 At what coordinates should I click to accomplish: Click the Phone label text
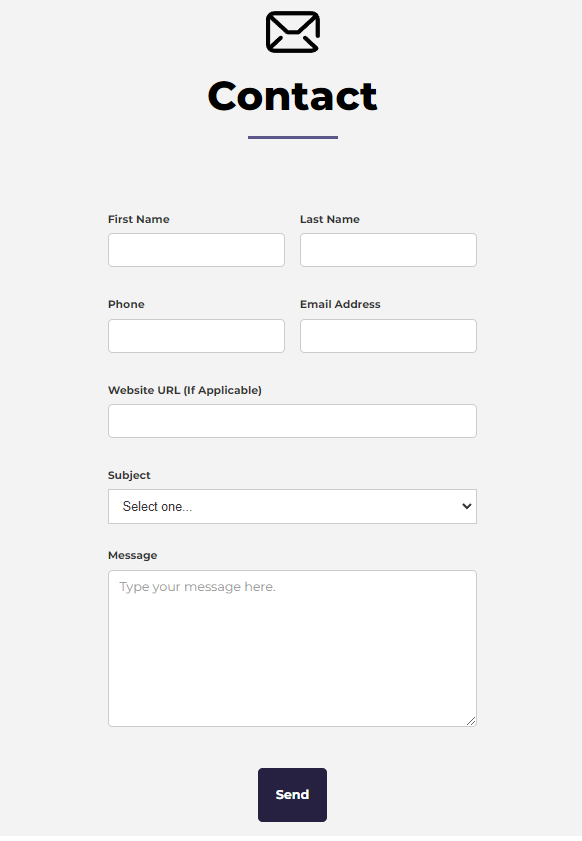coord(126,304)
